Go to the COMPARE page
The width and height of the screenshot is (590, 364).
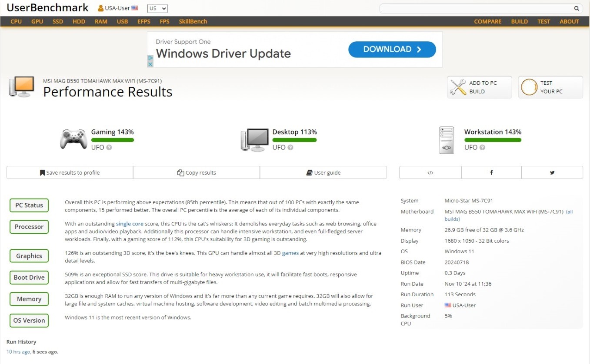(488, 21)
